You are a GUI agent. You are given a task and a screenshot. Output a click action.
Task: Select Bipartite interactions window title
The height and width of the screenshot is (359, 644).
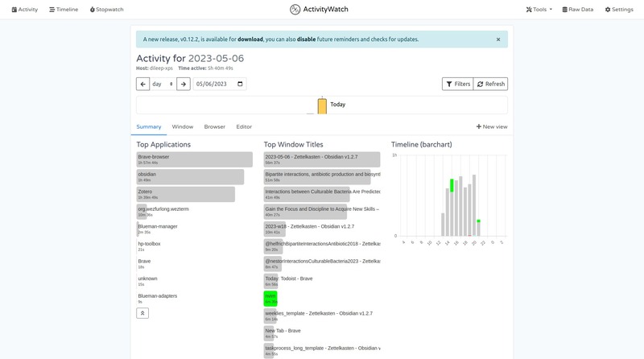pyautogui.click(x=322, y=177)
